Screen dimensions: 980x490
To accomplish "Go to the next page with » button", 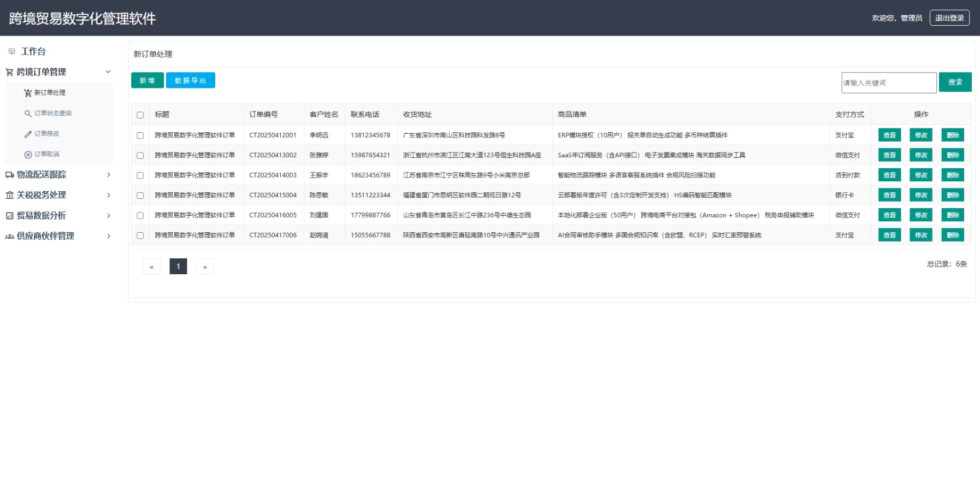I will coord(205,267).
